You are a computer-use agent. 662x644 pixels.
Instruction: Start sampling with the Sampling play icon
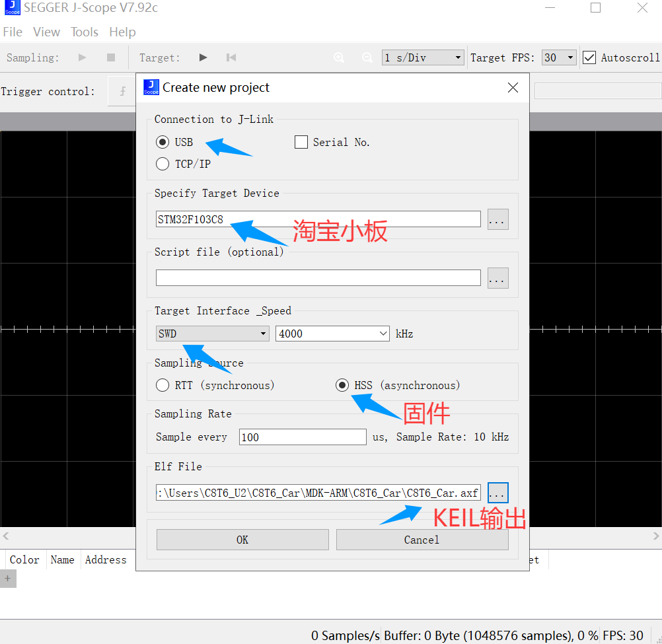[83, 57]
